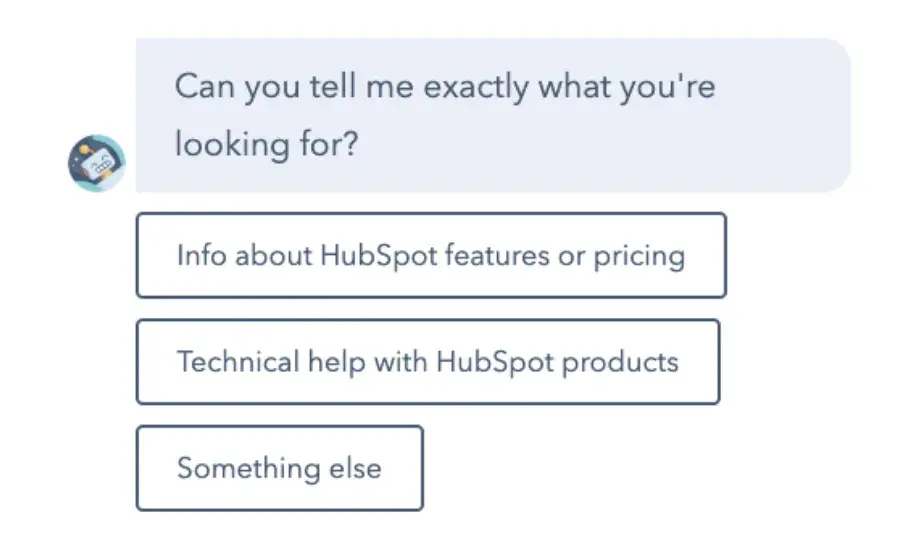Click the chatbot avatar icon

click(97, 162)
